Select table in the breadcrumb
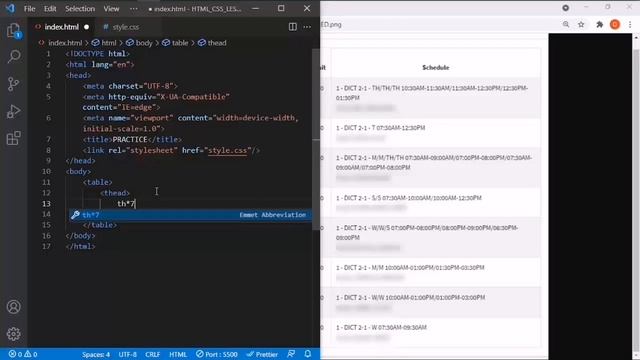640x360 pixels. tap(180, 43)
